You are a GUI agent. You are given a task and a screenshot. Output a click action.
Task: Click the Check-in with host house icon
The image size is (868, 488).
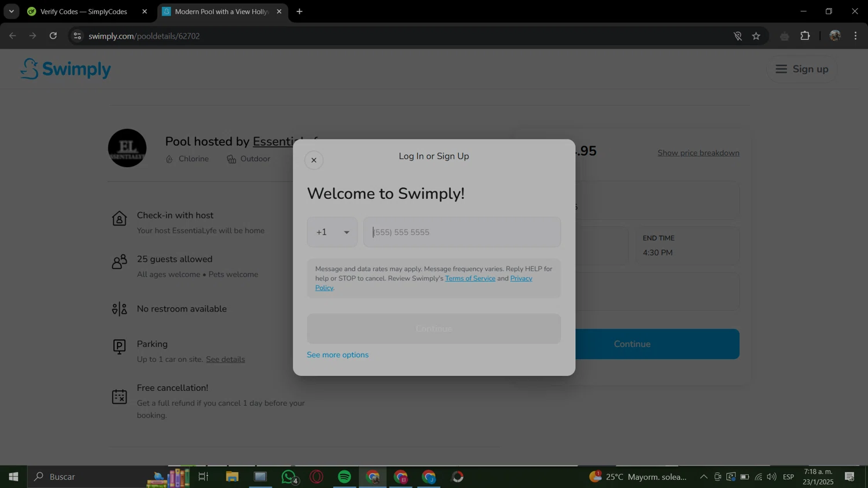coord(119,219)
